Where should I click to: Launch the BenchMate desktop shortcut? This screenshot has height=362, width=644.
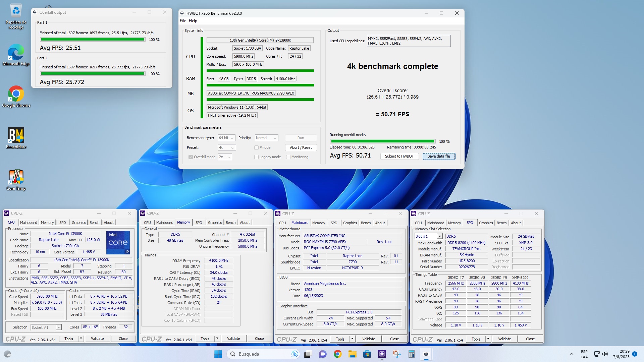(x=16, y=138)
